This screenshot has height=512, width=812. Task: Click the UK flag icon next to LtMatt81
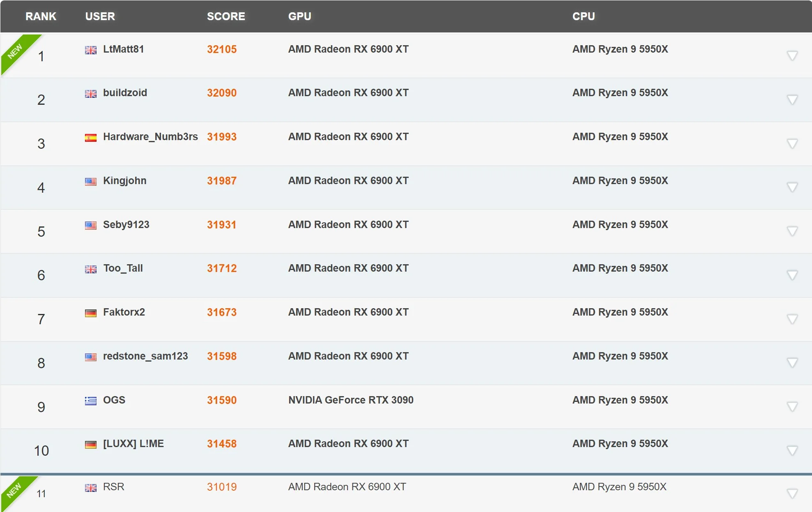point(90,50)
